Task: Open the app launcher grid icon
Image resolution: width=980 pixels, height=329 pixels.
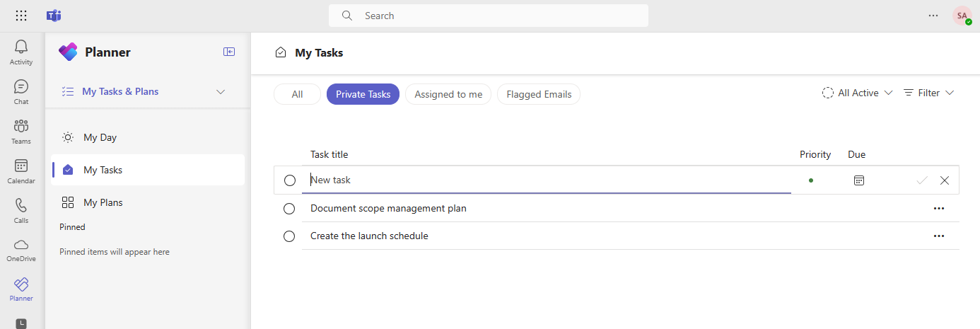Action: tap(21, 16)
